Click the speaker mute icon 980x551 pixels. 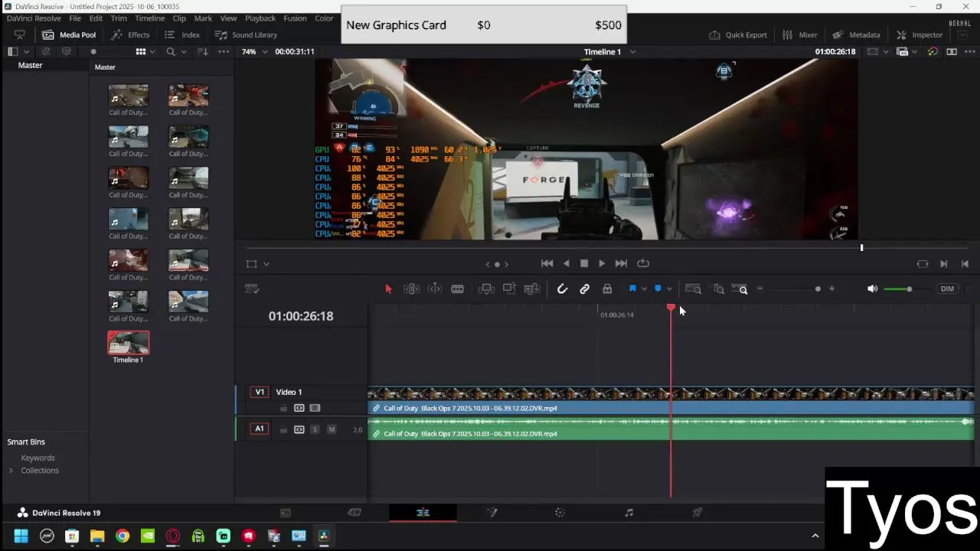872,289
